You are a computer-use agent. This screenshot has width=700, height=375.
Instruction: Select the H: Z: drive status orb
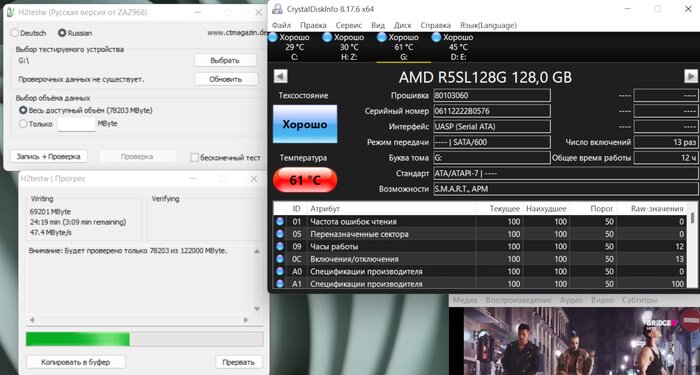point(327,38)
